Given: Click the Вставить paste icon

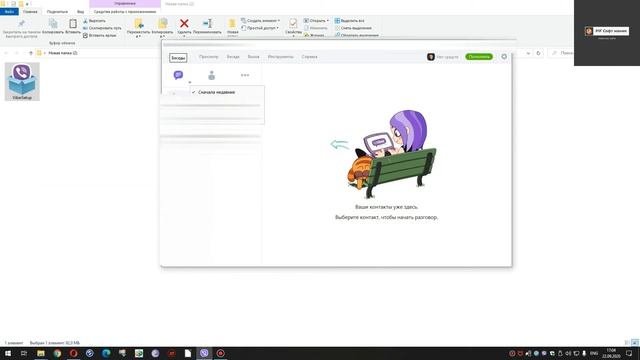Looking at the screenshot, I should tap(73, 24).
